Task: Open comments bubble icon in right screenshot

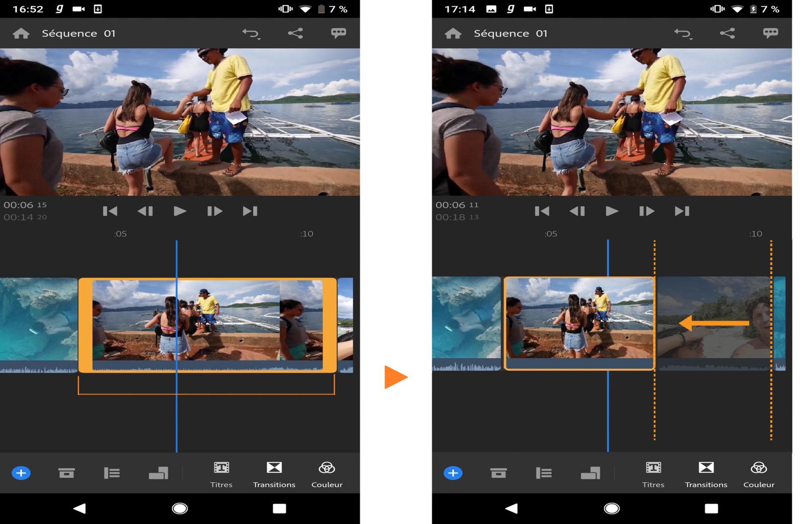Action: pyautogui.click(x=770, y=33)
